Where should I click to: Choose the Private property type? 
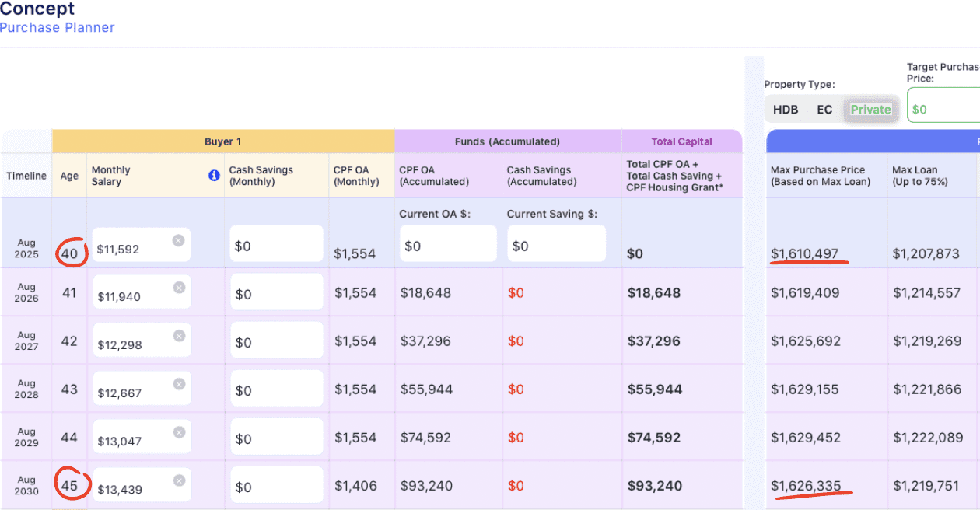click(x=870, y=110)
